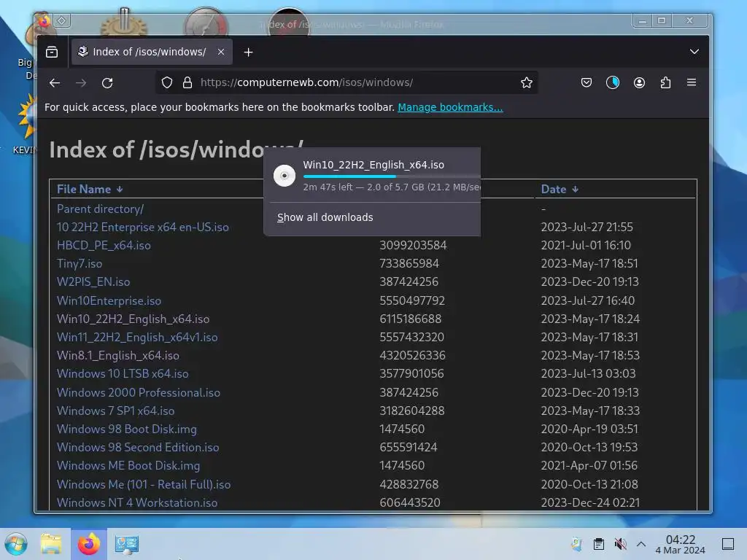Close the Index of /isos/windows/ tab
747x560 pixels.
pos(221,52)
